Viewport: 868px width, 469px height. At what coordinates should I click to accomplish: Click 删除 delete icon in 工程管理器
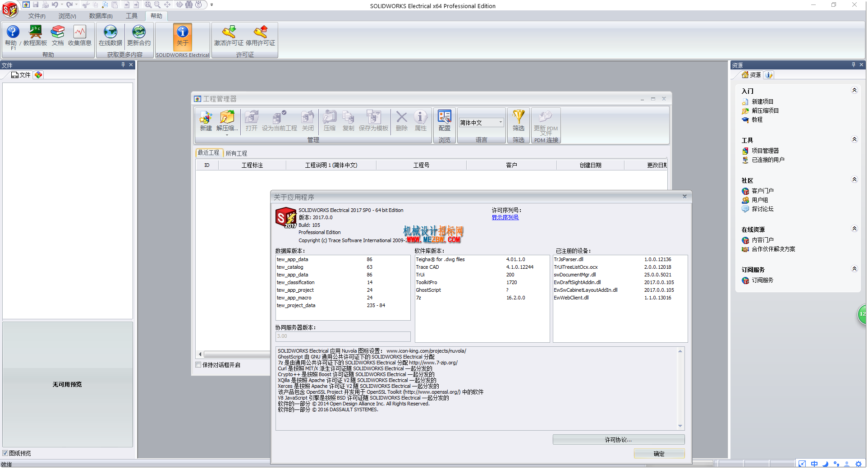(402, 121)
